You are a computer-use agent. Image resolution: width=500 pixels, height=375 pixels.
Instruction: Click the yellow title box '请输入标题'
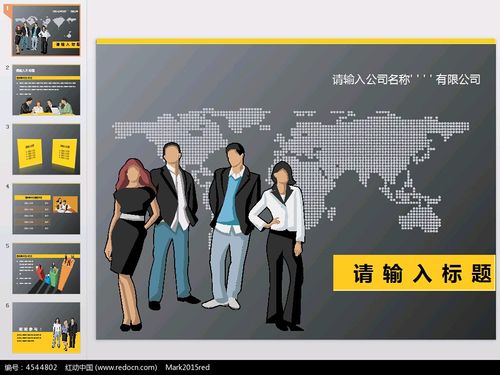click(414, 273)
